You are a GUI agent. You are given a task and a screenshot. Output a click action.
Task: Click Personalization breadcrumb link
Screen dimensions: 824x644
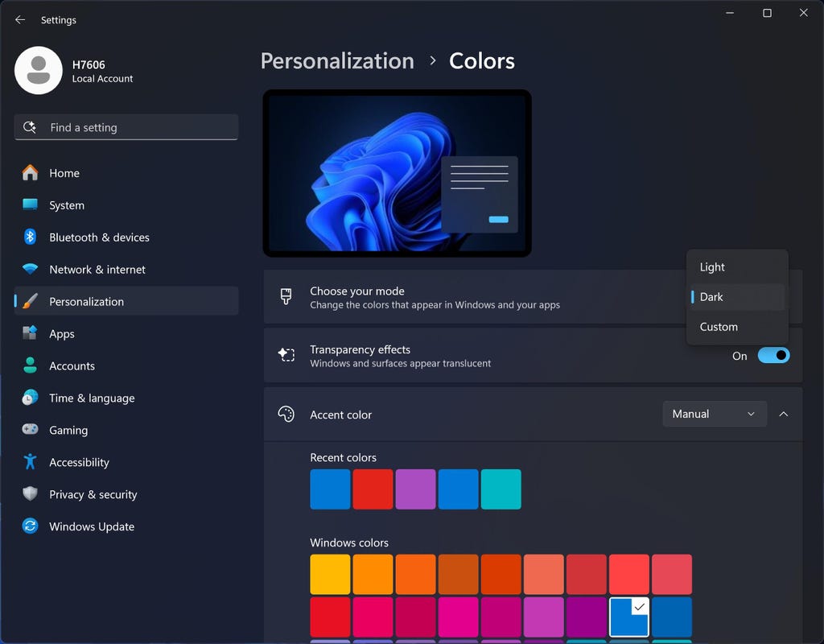(x=337, y=61)
